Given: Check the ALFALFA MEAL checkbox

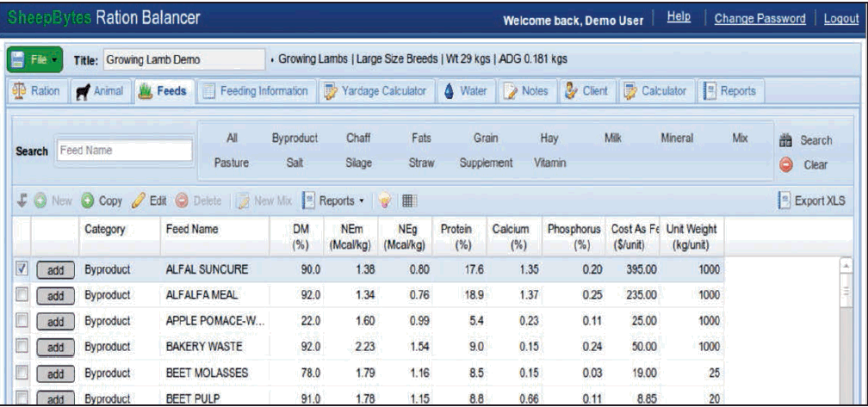Looking at the screenshot, I should click(x=22, y=295).
